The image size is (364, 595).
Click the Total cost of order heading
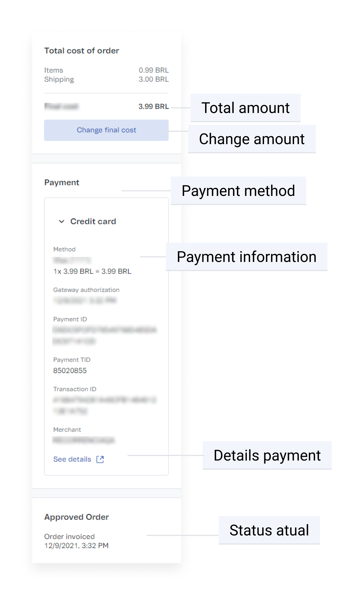81,51
